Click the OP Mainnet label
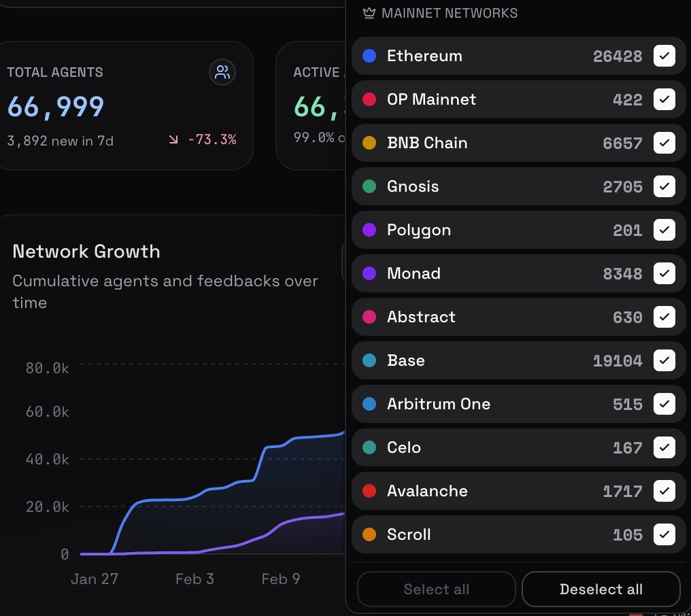This screenshot has height=616, width=691. (x=431, y=99)
